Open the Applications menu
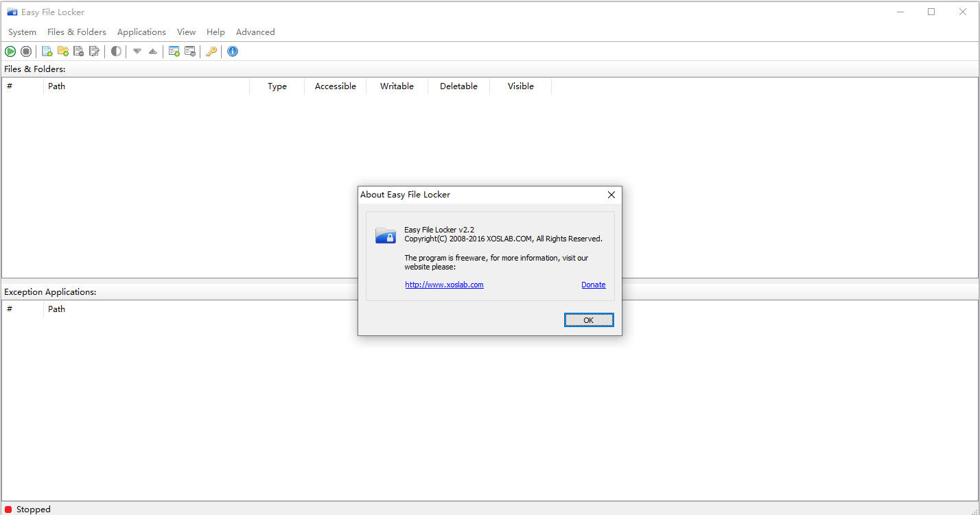This screenshot has width=980, height=515. pyautogui.click(x=141, y=32)
